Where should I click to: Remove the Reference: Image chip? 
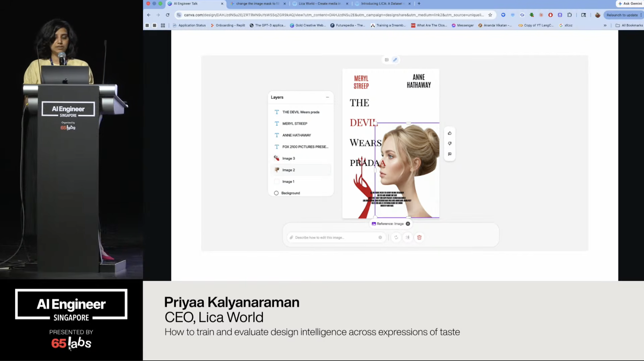pyautogui.click(x=408, y=224)
